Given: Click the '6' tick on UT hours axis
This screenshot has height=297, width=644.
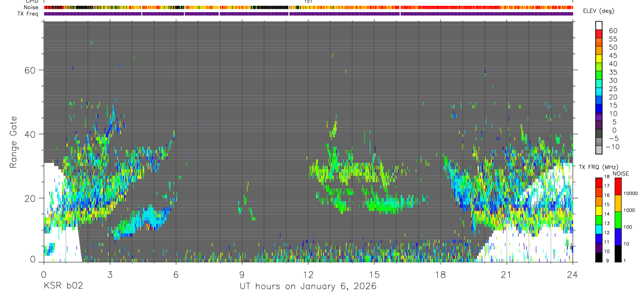Looking at the screenshot, I should click(176, 274).
